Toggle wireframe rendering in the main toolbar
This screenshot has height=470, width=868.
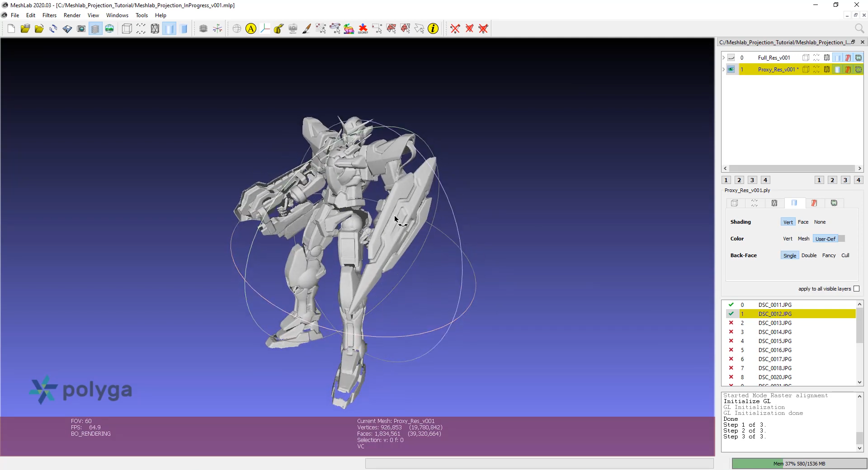(x=155, y=29)
